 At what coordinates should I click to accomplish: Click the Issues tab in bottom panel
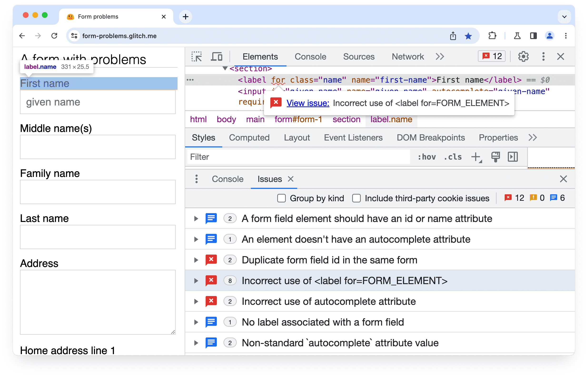tap(270, 179)
